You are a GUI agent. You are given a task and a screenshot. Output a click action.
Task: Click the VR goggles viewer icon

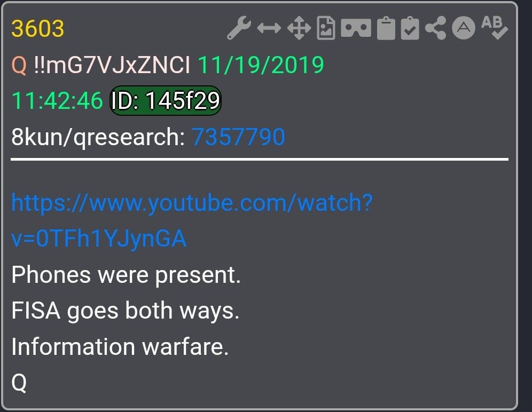(x=356, y=28)
